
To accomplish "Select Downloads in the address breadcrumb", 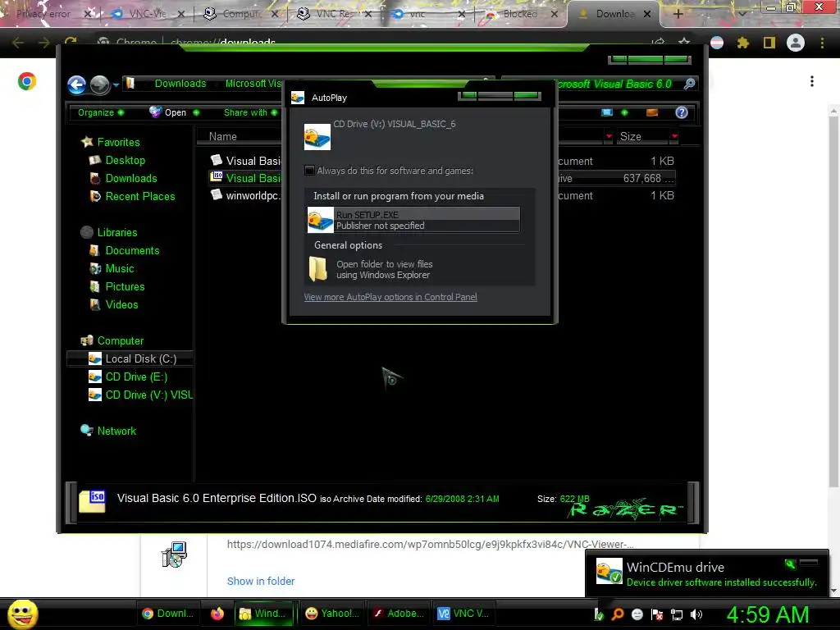I will [180, 84].
